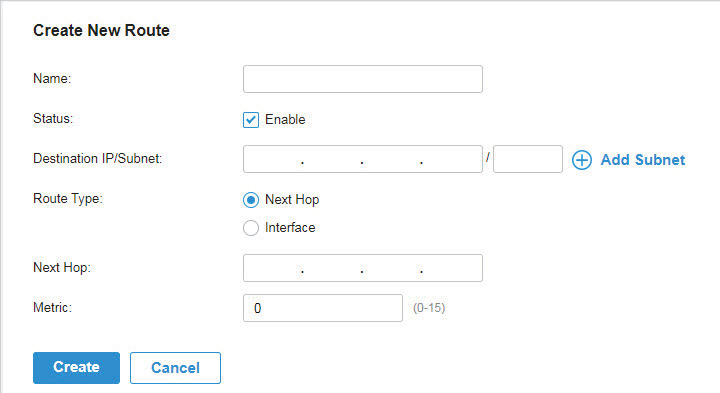The image size is (720, 393).
Task: Uncheck the Enable status checkbox
Action: [251, 120]
